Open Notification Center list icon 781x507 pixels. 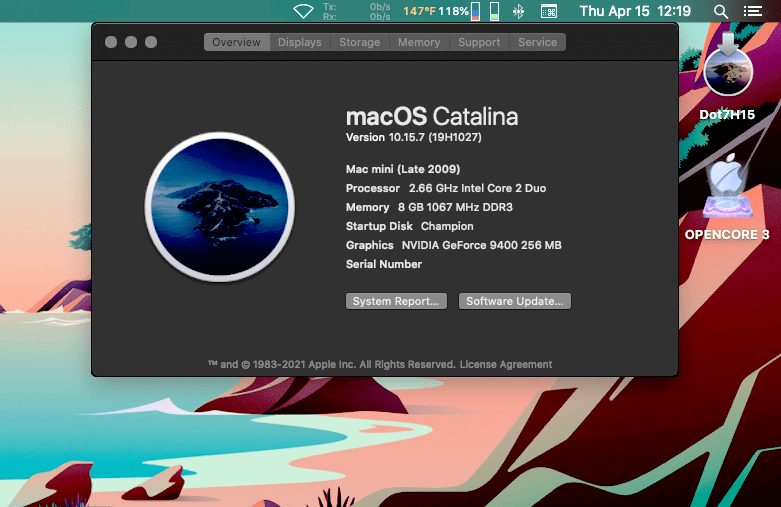tap(753, 11)
